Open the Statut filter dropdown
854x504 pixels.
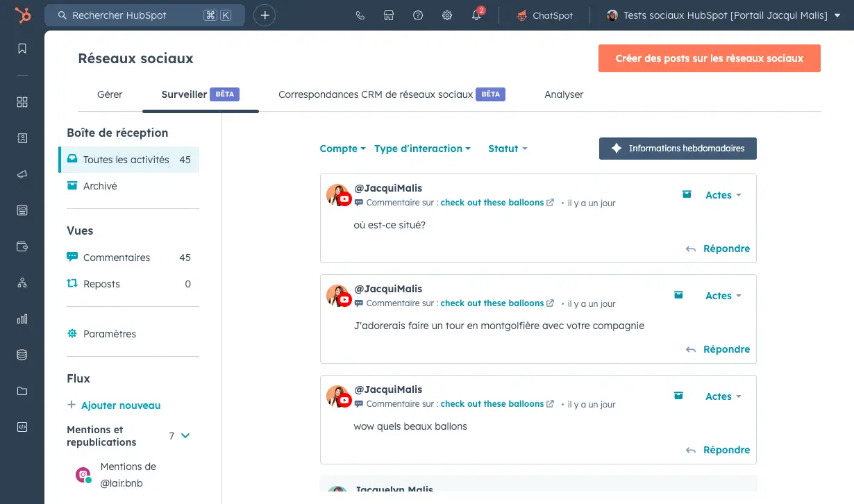(x=508, y=149)
